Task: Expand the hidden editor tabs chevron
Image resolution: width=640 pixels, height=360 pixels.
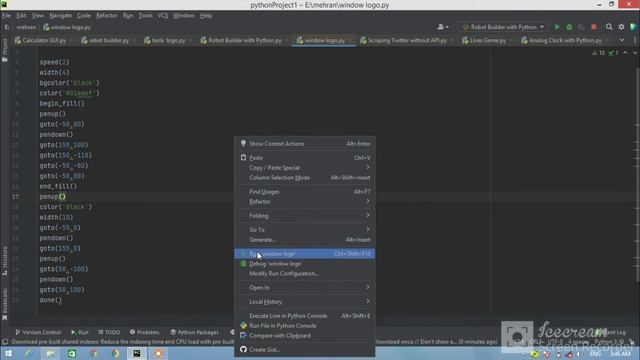Action: click(x=622, y=40)
